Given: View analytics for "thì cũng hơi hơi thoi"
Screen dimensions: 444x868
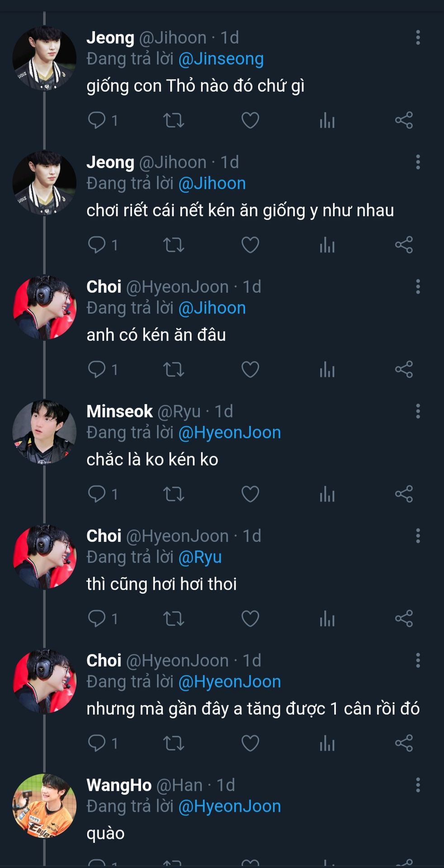Looking at the screenshot, I should (327, 618).
